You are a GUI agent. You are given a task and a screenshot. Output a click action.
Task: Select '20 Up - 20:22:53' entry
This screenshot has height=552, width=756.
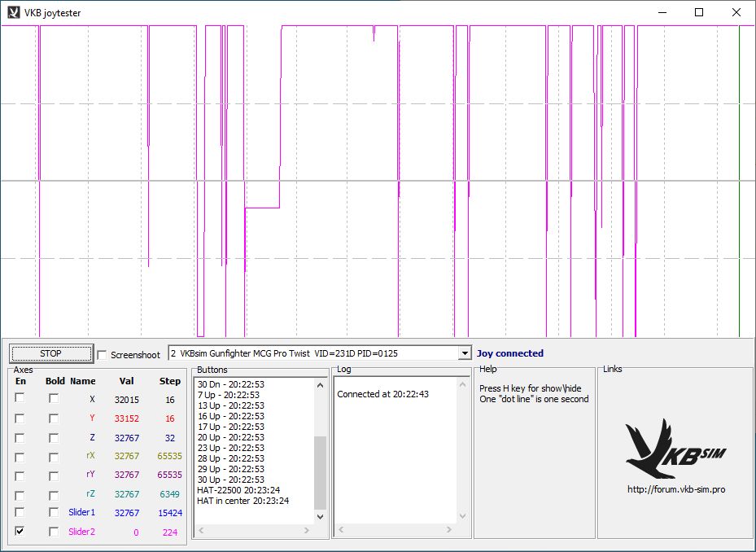pyautogui.click(x=231, y=437)
